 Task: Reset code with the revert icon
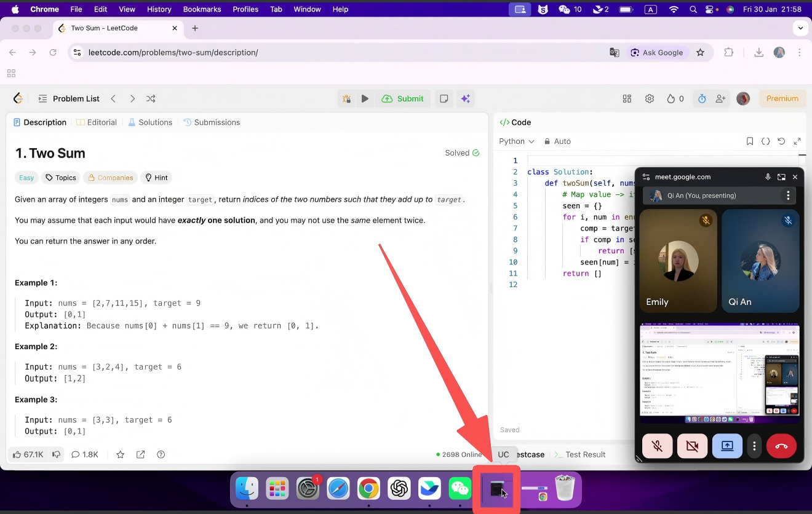[x=781, y=141]
